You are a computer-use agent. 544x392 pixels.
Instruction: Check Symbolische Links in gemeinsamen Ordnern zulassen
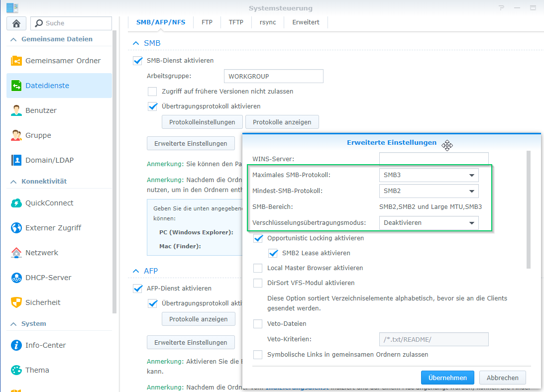258,355
